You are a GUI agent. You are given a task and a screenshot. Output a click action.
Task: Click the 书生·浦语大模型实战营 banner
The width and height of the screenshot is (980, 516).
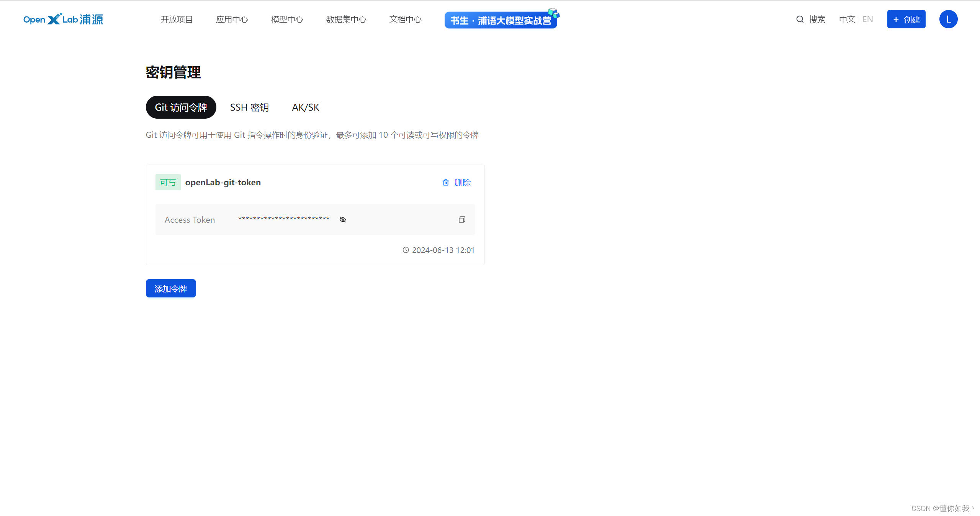tap(501, 19)
